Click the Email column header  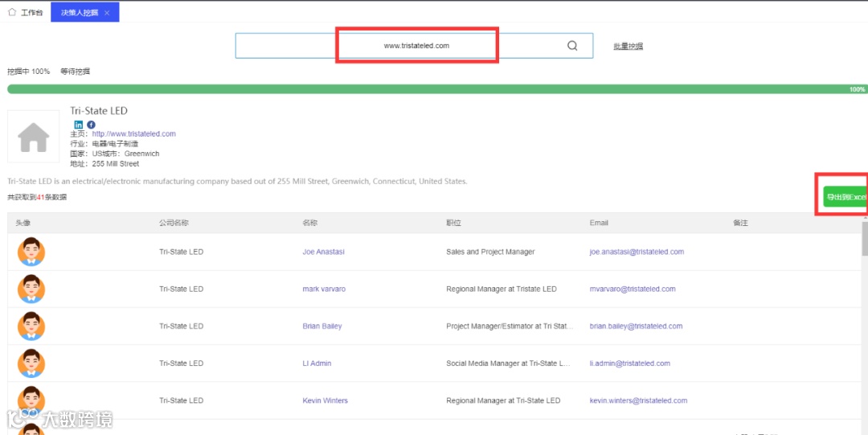coord(599,223)
